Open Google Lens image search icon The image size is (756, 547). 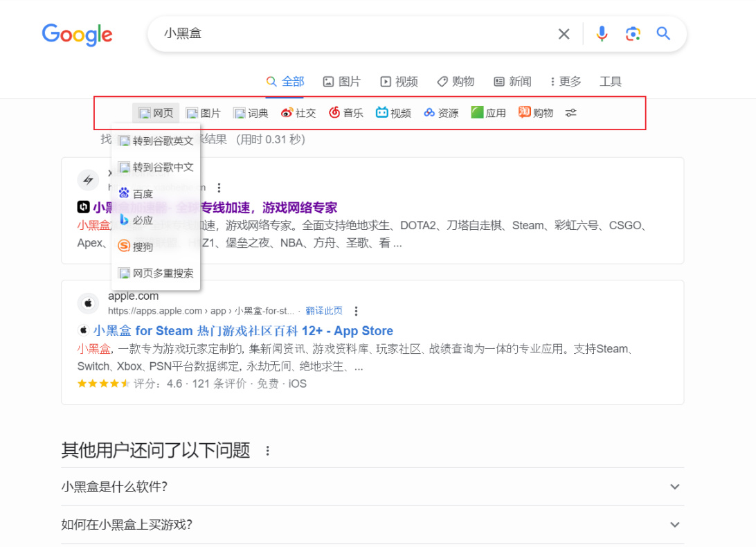click(633, 34)
